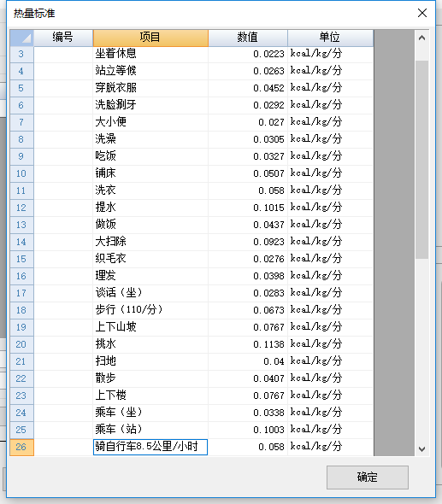
Task: Select the 数值 column header
Action: [x=248, y=38]
